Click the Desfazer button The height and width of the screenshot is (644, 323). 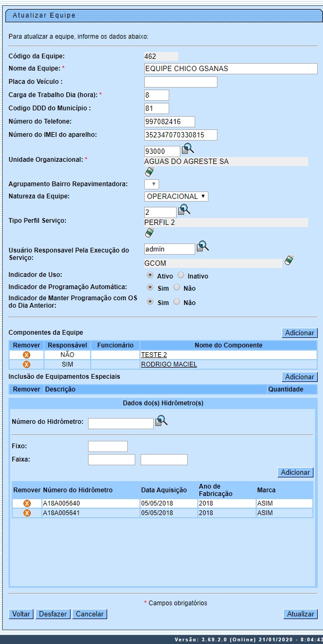pyautogui.click(x=53, y=614)
